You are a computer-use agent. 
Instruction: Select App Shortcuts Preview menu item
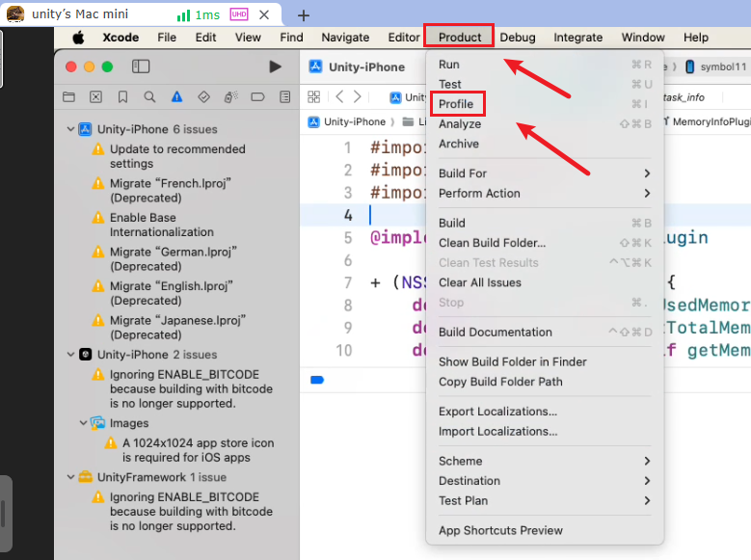pyautogui.click(x=545, y=530)
